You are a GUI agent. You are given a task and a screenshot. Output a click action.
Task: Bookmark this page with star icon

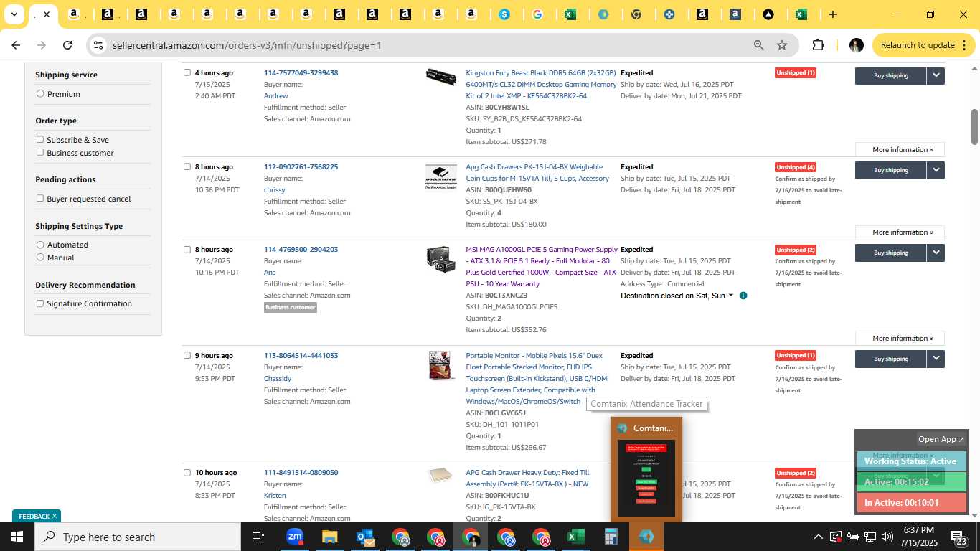pyautogui.click(x=782, y=45)
